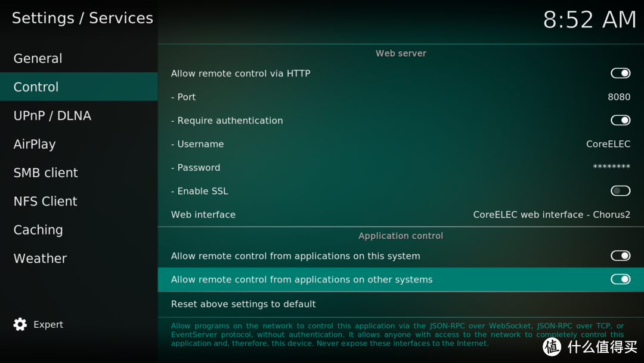Edit the masked Password field
The width and height of the screenshot is (644, 363).
point(611,167)
